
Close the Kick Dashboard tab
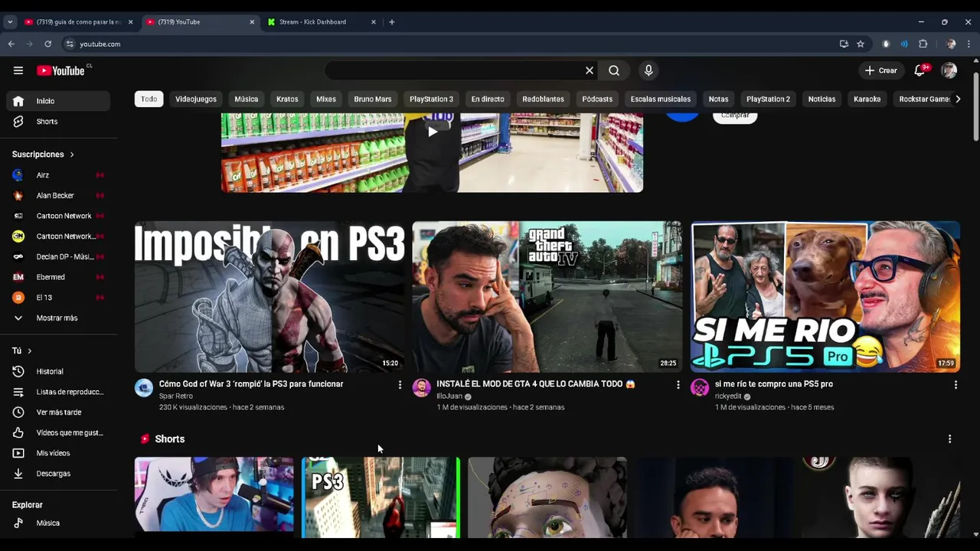374,22
